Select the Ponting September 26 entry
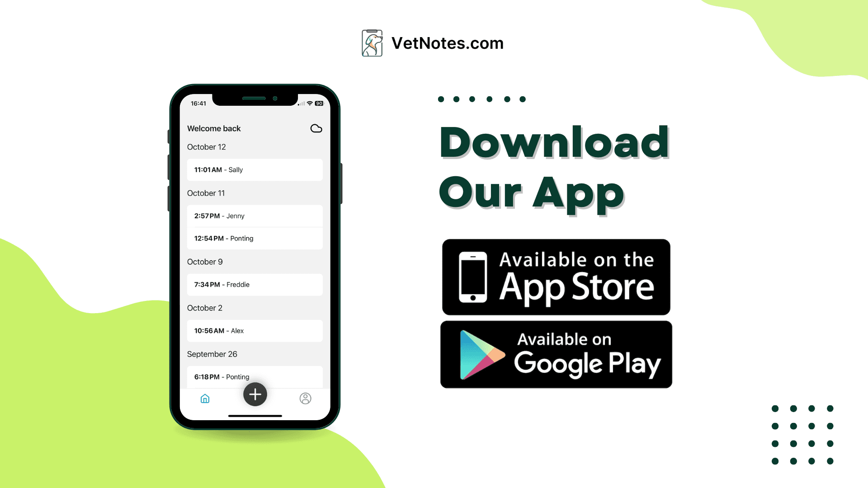This screenshot has width=868, height=488. [x=255, y=376]
